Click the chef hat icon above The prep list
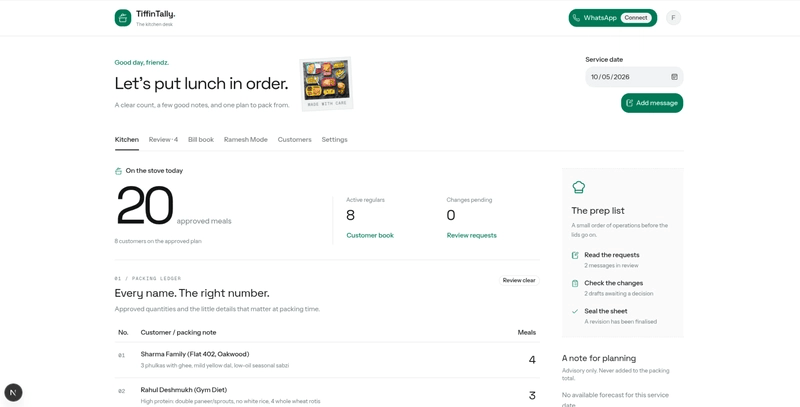 [579, 187]
